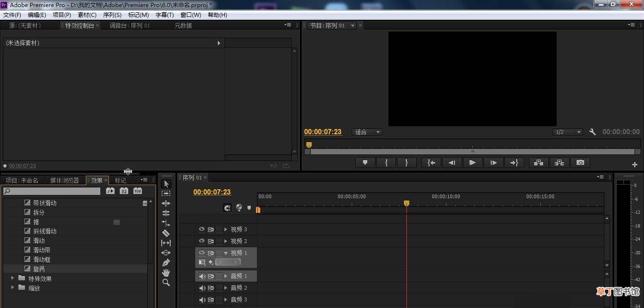
Task: Play the sequence in Program monitor
Action: pyautogui.click(x=472, y=162)
